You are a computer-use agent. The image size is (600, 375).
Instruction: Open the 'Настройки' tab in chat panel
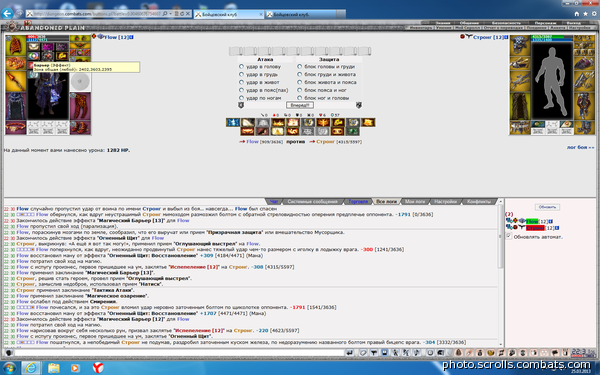pyautogui.click(x=445, y=201)
